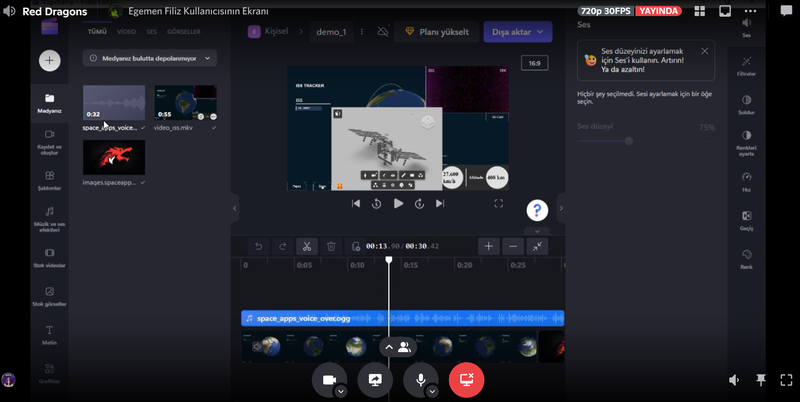Screen dimensions: 800x402
Task: Expand the 'Medyanız bulutta depolanmıyor' dropdown
Action: (150, 58)
